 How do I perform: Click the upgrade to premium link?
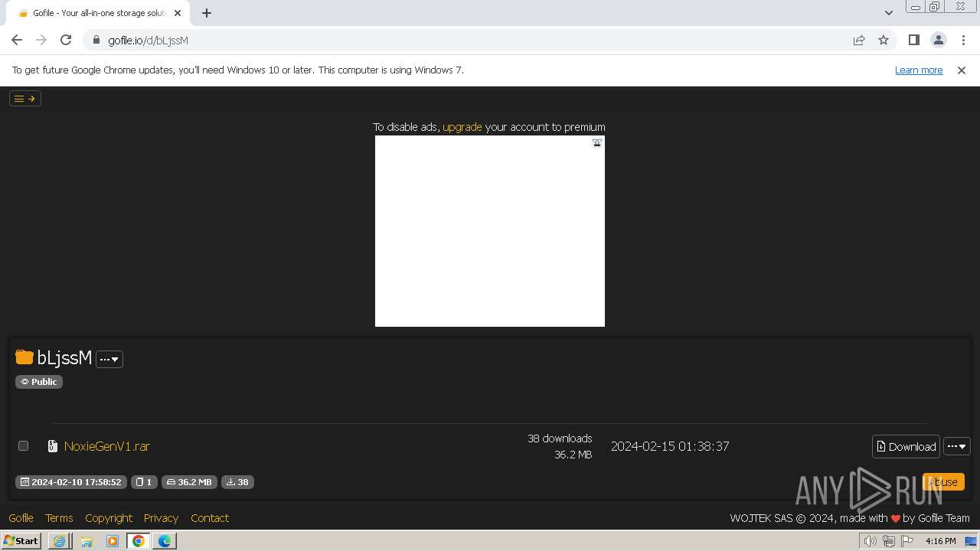462,127
